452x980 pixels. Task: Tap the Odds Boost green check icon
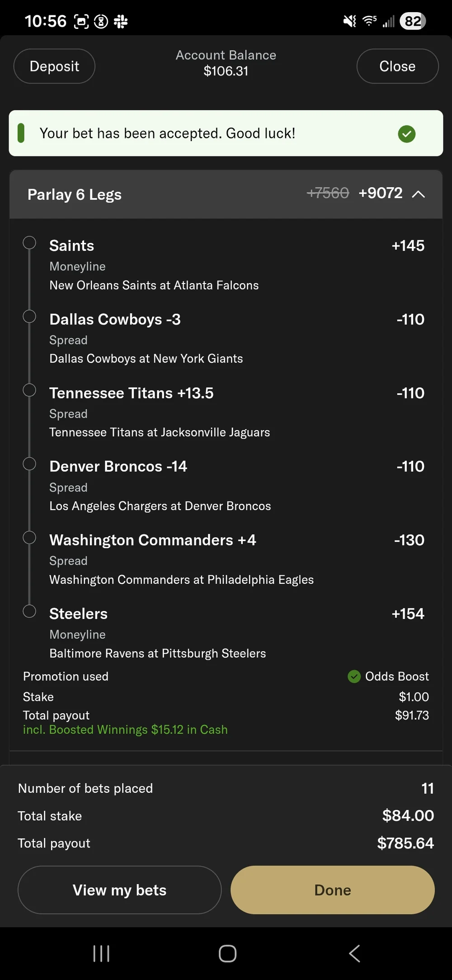pos(354,676)
